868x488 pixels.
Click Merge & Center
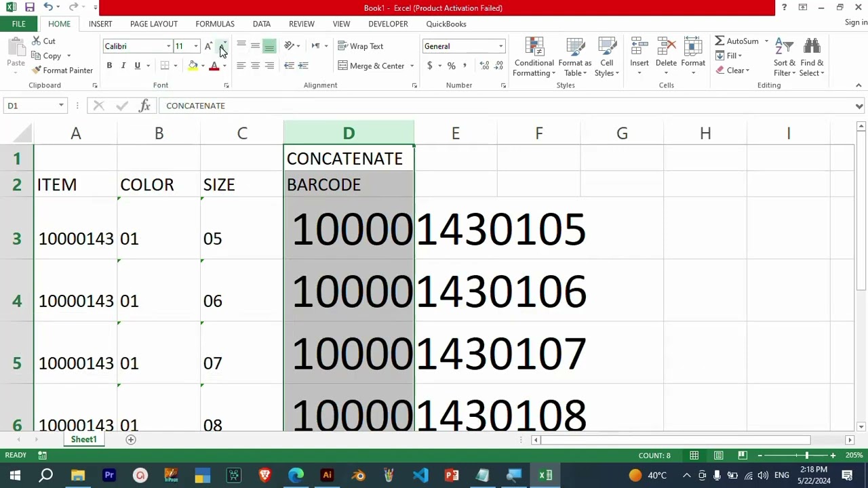371,66
